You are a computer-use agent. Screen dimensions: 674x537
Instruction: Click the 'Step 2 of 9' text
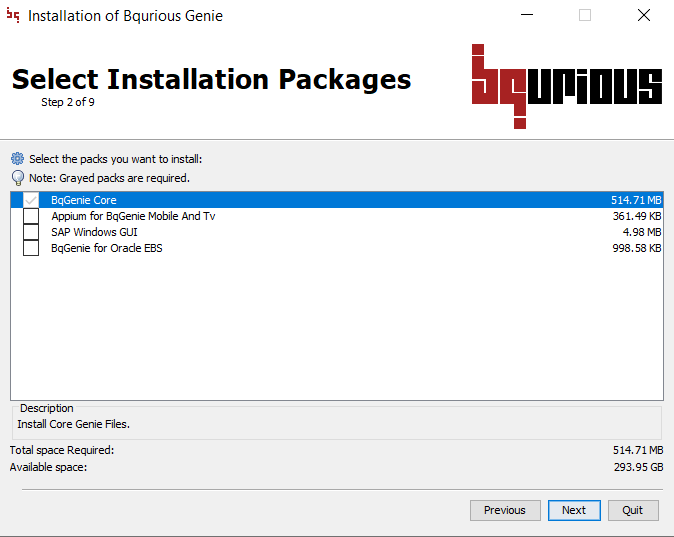click(x=68, y=102)
